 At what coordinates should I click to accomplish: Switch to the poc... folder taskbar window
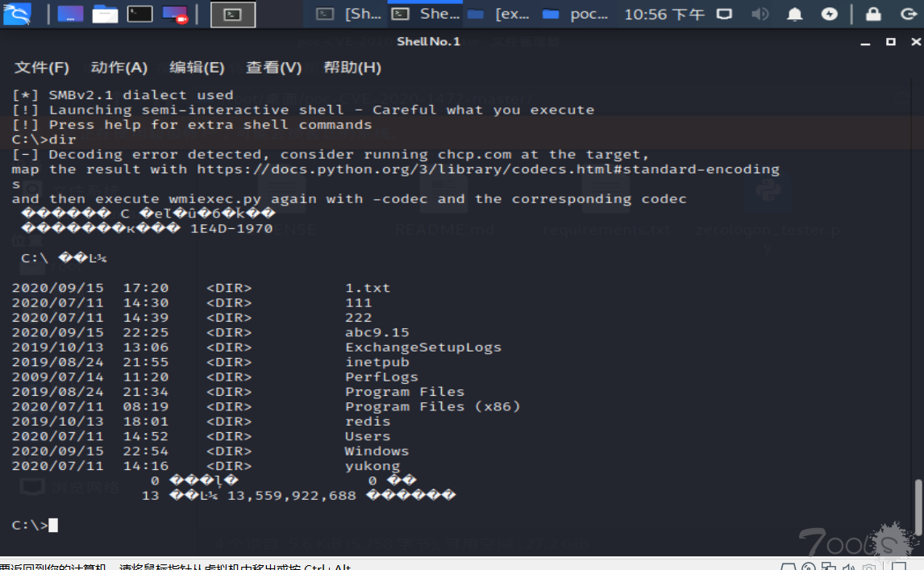click(x=575, y=15)
